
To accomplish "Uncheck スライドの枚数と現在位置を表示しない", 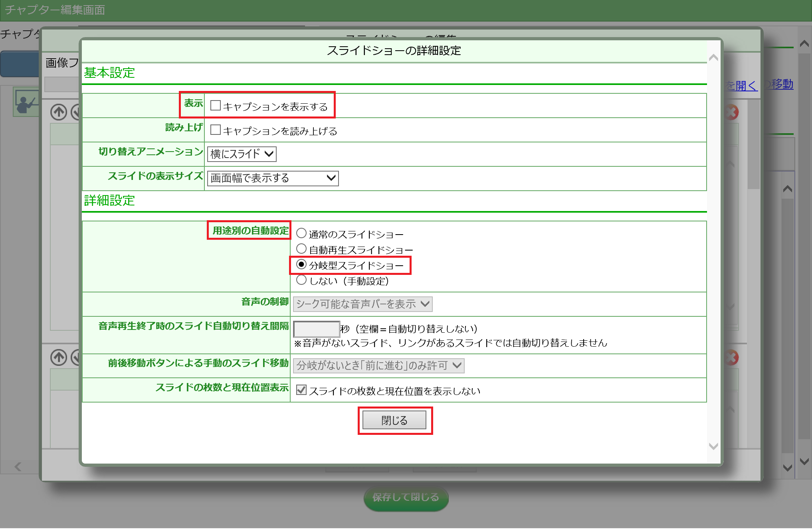I will click(301, 390).
